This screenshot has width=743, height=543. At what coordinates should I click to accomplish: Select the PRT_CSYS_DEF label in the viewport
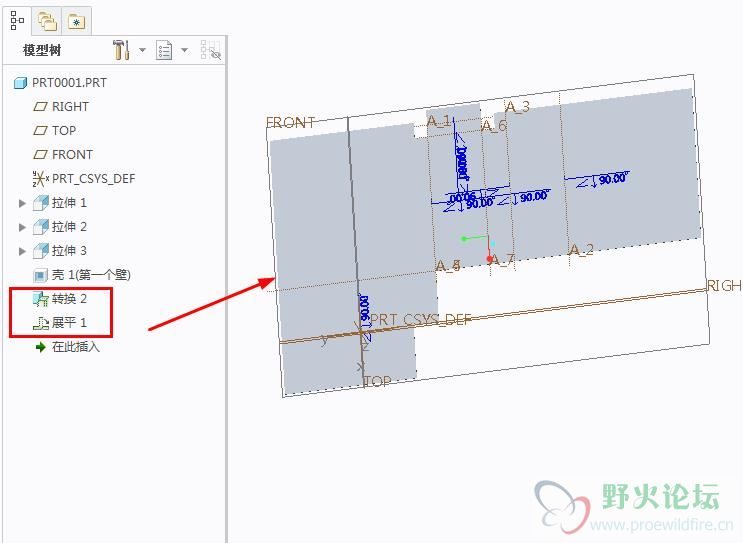420,320
